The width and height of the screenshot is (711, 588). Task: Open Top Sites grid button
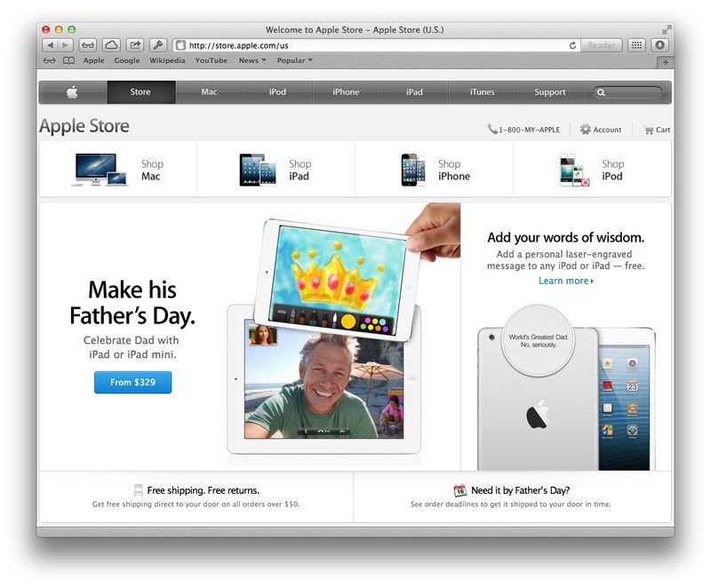point(636,45)
